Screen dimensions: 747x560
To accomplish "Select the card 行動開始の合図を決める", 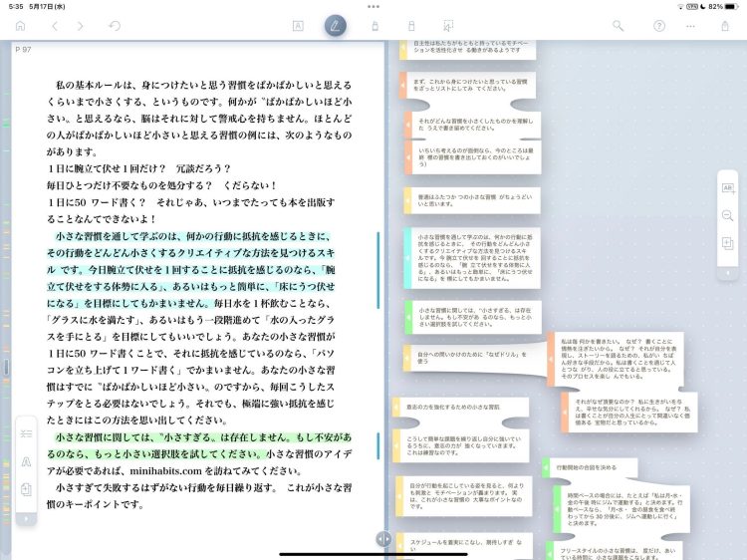I will click(590, 467).
